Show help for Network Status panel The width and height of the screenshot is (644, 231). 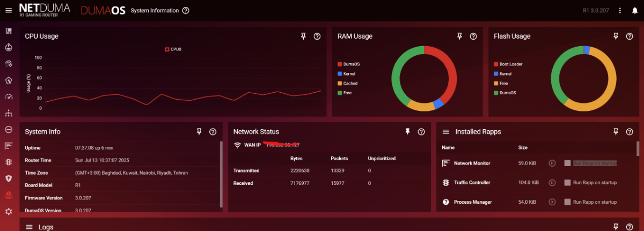(421, 131)
